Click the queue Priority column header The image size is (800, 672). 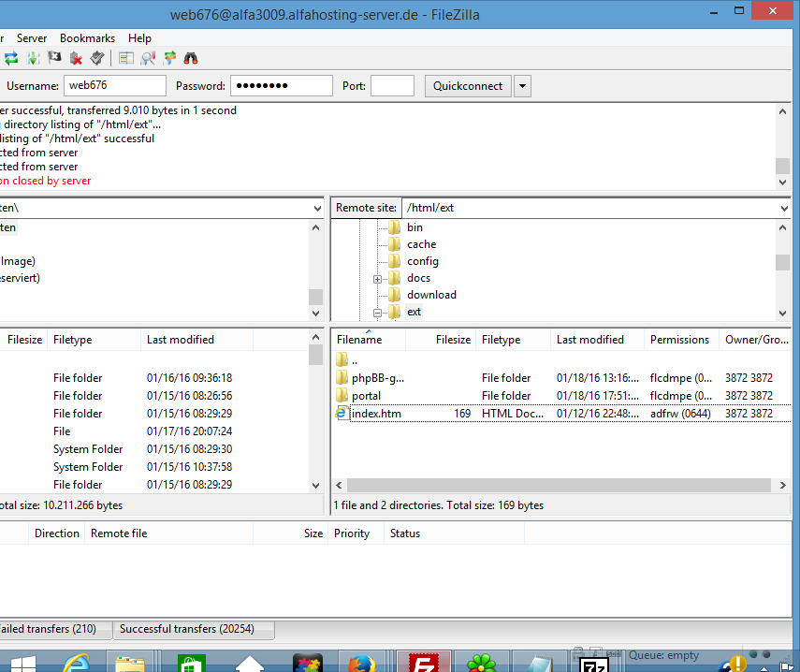coord(356,533)
